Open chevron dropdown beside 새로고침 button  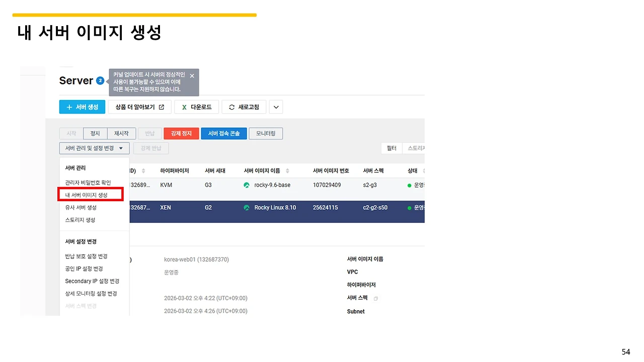(x=276, y=107)
